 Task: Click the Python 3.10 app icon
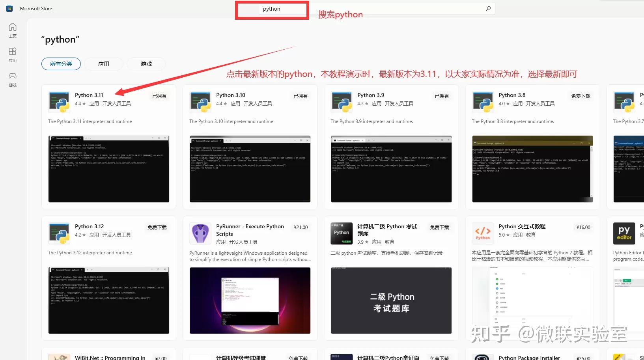click(x=200, y=102)
